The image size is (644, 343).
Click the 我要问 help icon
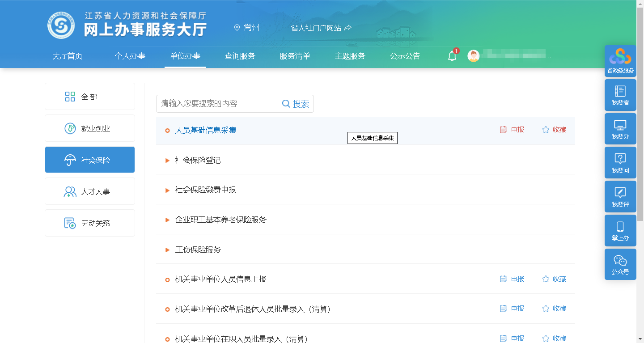pos(620,163)
